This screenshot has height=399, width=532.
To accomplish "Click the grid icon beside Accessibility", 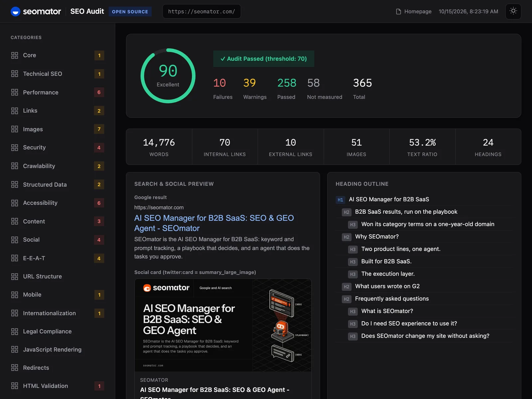I will tap(15, 203).
